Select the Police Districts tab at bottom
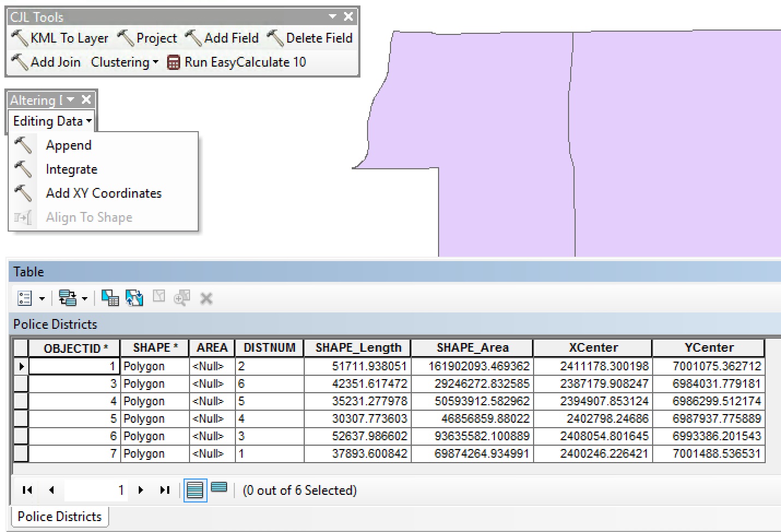The image size is (781, 532). click(60, 517)
